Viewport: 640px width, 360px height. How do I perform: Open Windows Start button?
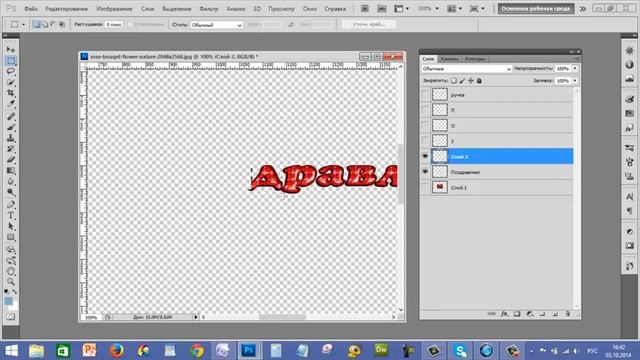11,351
